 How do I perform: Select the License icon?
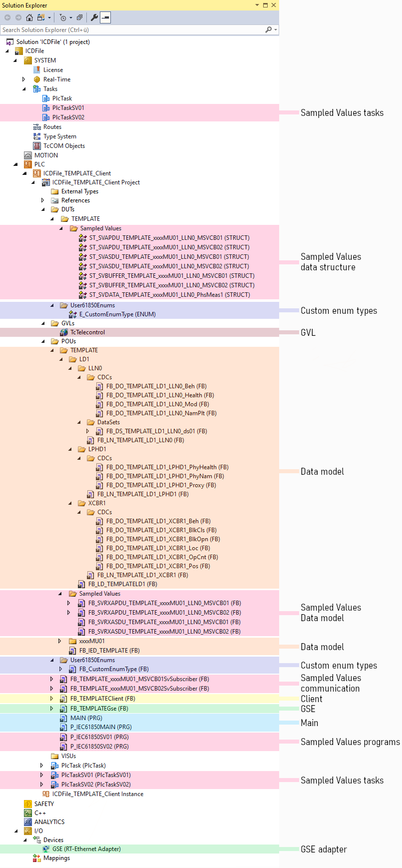[x=37, y=70]
